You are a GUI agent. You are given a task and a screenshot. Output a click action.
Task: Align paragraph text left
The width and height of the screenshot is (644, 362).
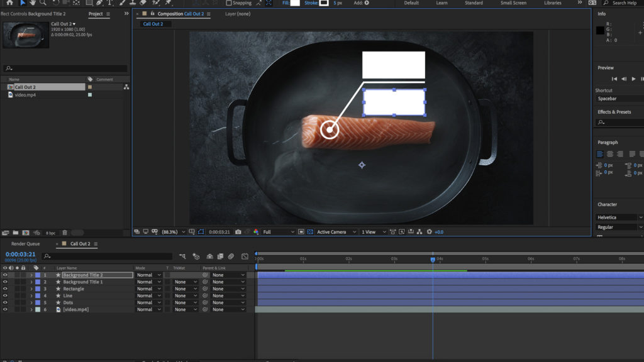click(600, 154)
